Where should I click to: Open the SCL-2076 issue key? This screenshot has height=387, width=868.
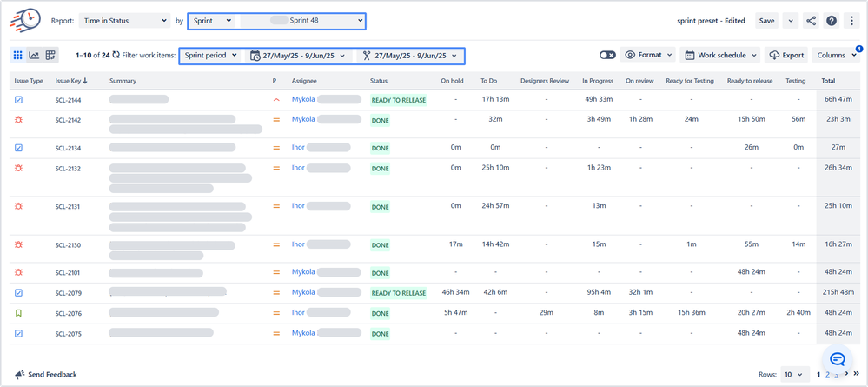68,313
